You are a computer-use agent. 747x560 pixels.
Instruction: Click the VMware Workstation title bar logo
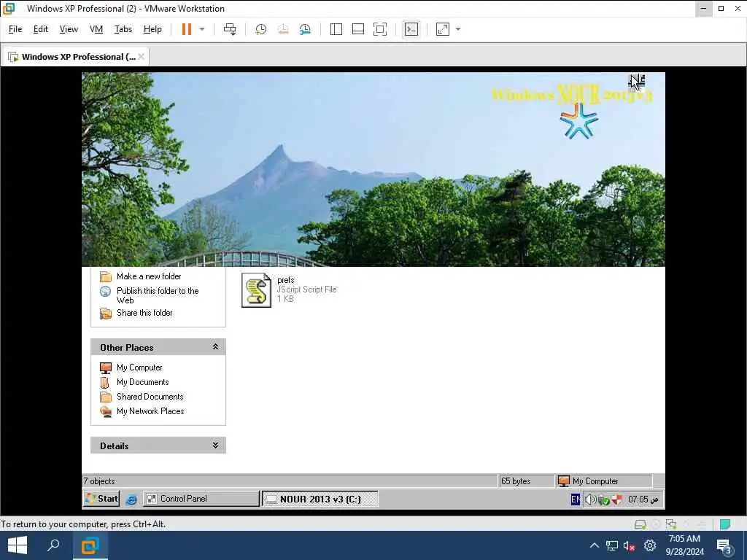pyautogui.click(x=9, y=9)
